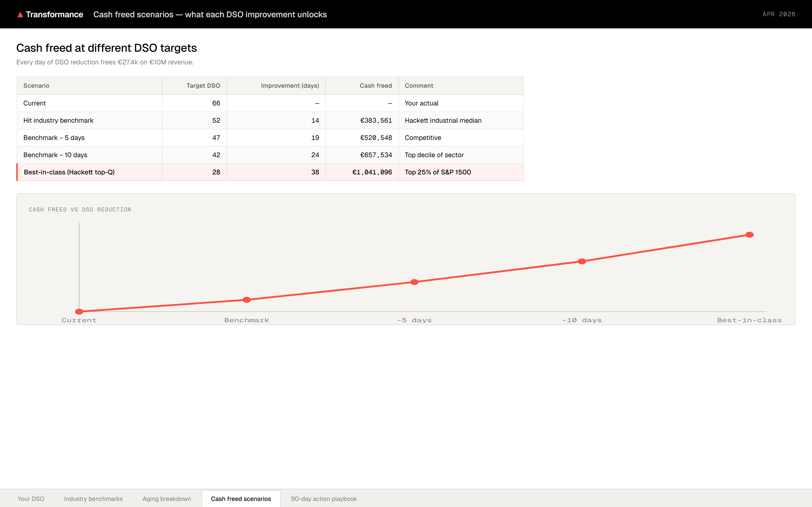812x507 pixels.
Task: Open the Aging breakdown tab
Action: pos(167,499)
